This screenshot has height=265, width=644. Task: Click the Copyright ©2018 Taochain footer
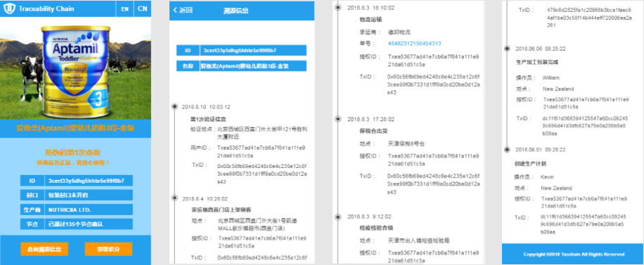574,254
